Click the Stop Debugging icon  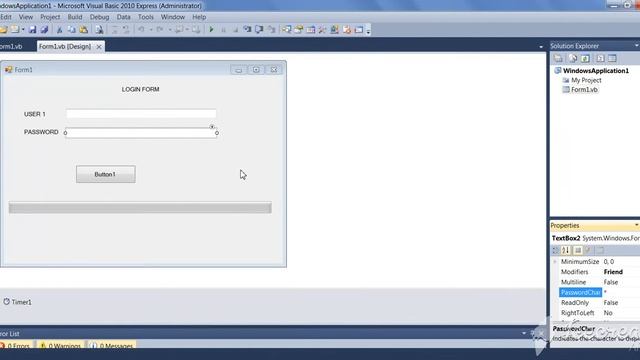(235, 29)
